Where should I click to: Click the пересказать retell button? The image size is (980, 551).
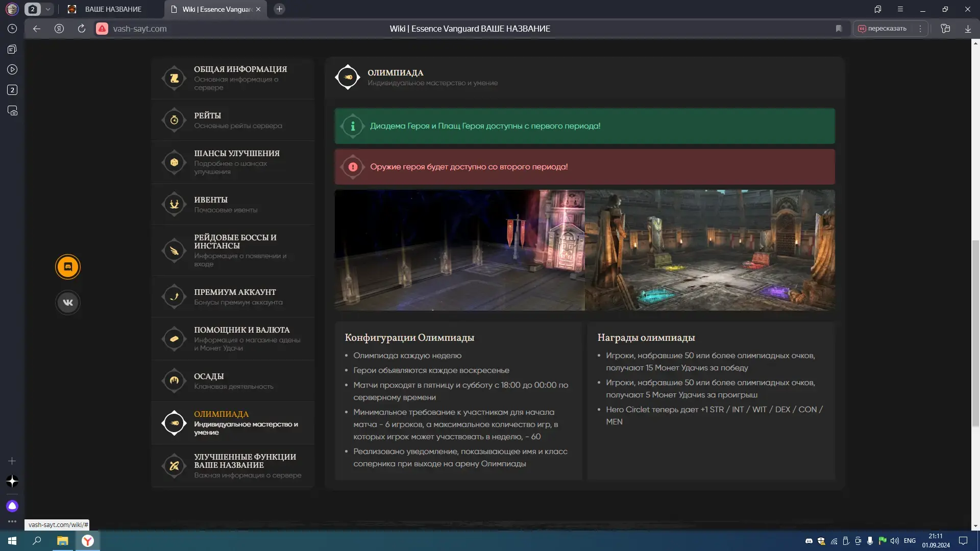pos(883,29)
